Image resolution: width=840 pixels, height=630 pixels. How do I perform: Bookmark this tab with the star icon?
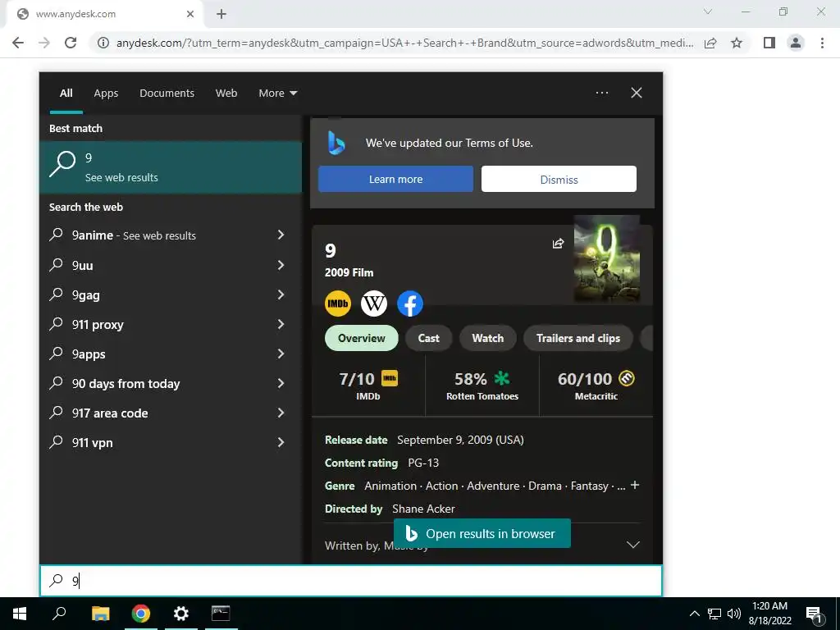[x=737, y=43]
